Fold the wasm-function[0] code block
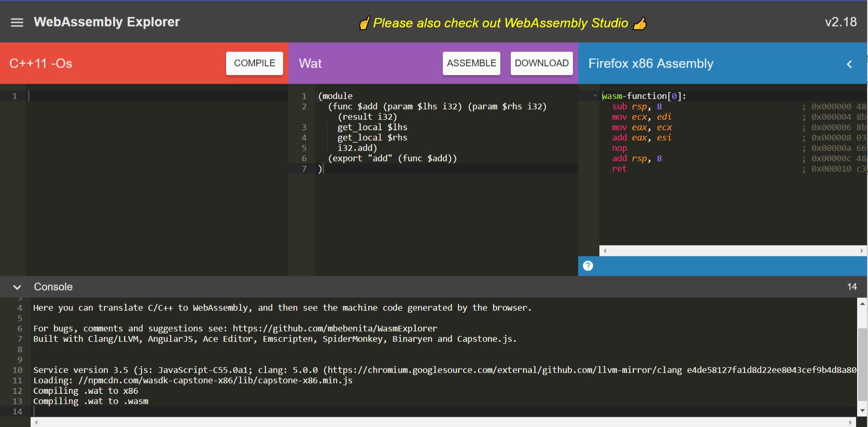 pos(595,96)
